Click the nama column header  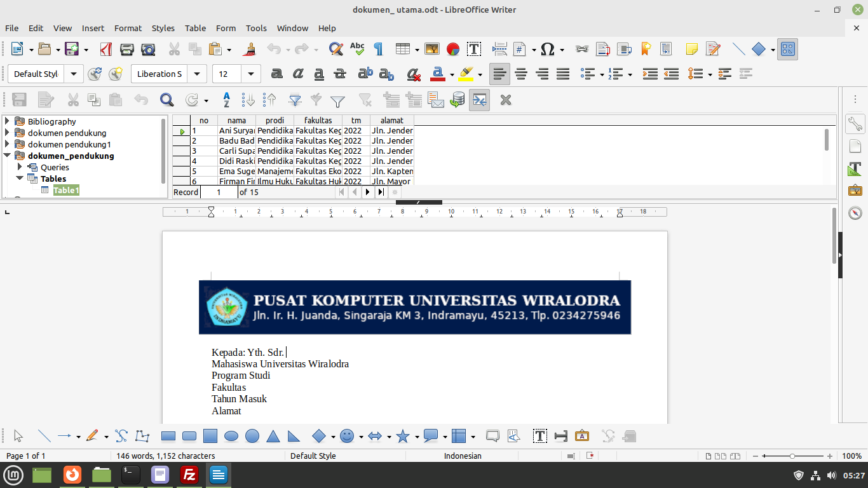(236, 120)
